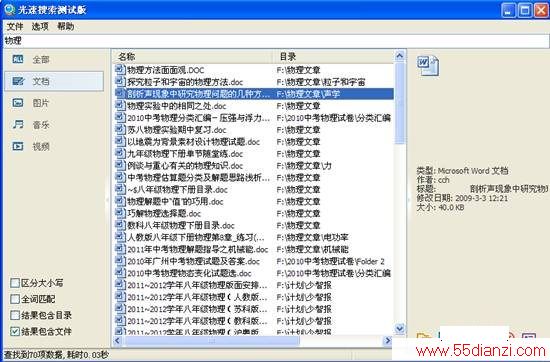Image resolution: width=550 pixels, height=362 pixels.
Task: Click directory cell F:\2010中考物理试卷\Folder 2
Action: pos(330,261)
